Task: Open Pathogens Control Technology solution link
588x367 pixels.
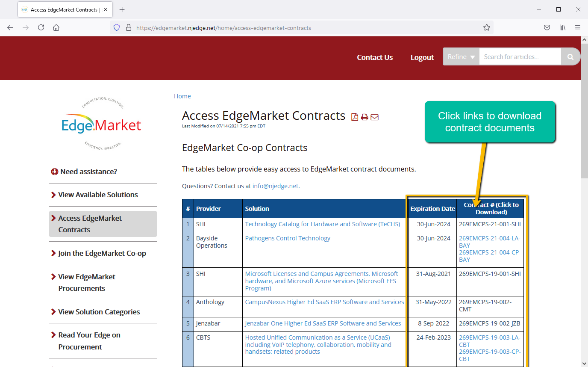Action: pos(288,238)
